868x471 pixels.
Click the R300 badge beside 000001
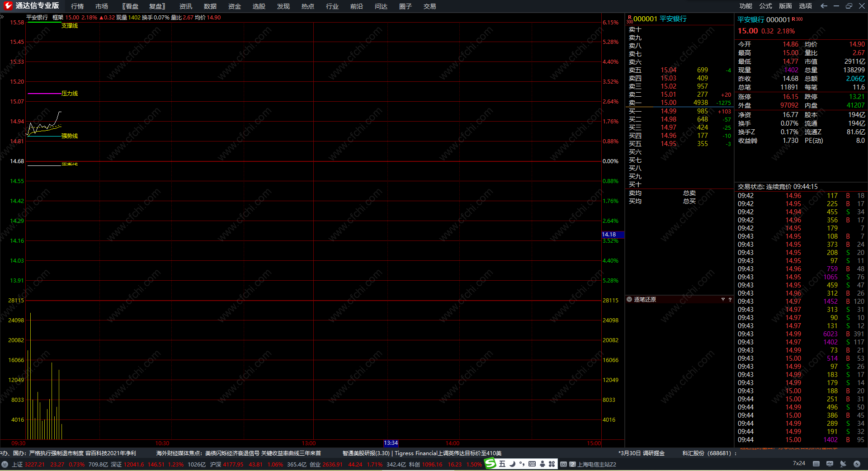[x=797, y=19]
